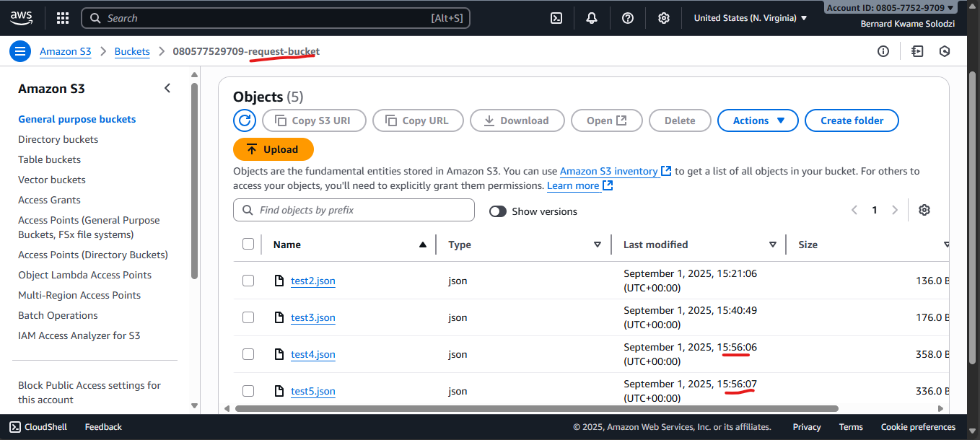980x440 pixels.
Task: Open the help question mark icon
Action: click(628, 18)
